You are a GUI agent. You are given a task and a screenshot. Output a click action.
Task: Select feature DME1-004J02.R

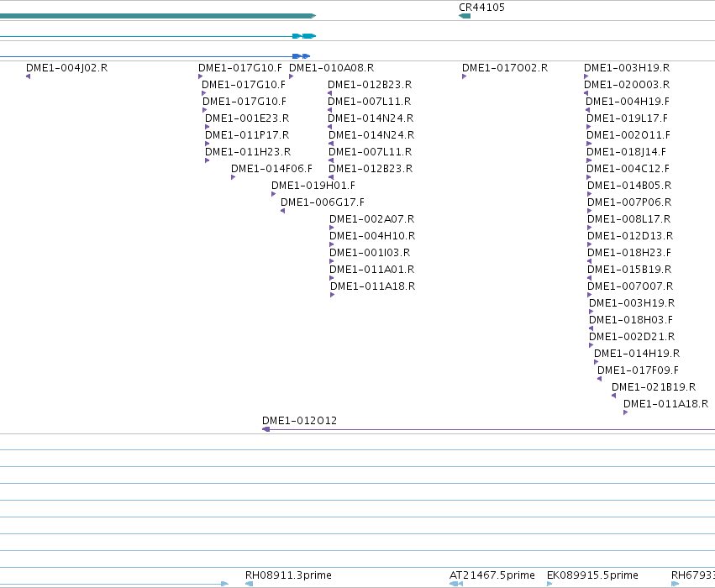[x=66, y=68]
